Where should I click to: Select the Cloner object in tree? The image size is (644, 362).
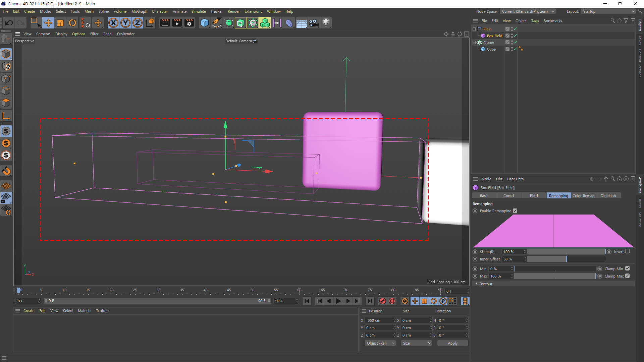pyautogui.click(x=488, y=43)
